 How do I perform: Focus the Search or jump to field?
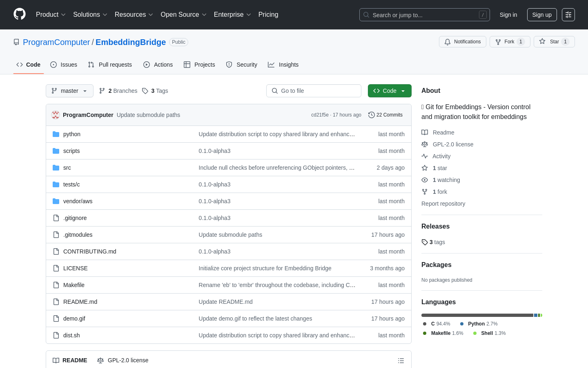[425, 15]
